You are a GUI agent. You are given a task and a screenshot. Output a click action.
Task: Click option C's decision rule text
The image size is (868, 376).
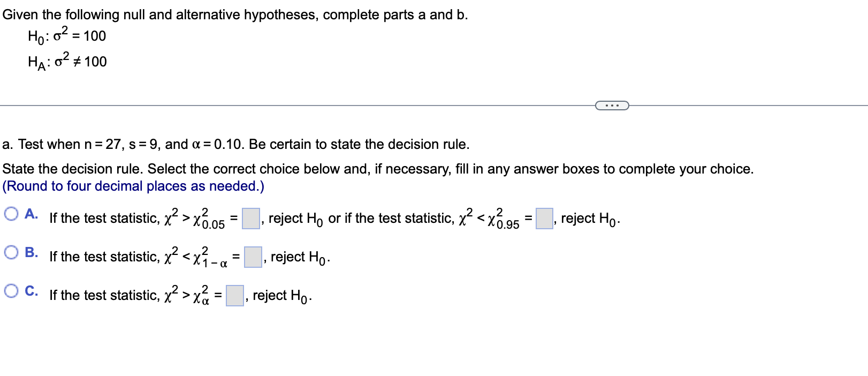click(181, 296)
